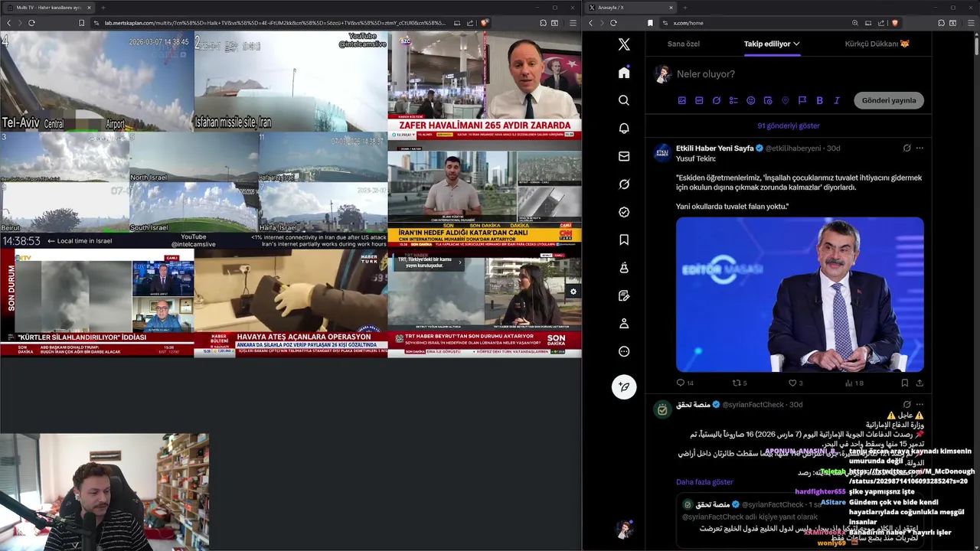Open the Yusuf Tekin post image
Screen dimensions: 980x551
[x=800, y=295]
